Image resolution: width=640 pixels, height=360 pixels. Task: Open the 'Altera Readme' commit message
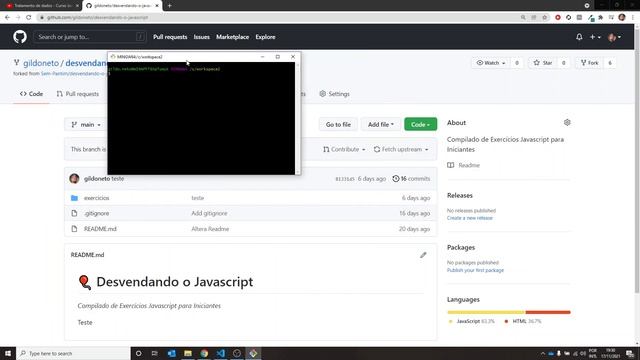(x=210, y=229)
